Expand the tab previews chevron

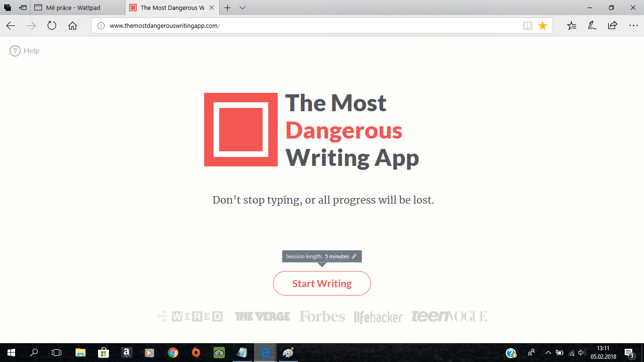(x=242, y=8)
